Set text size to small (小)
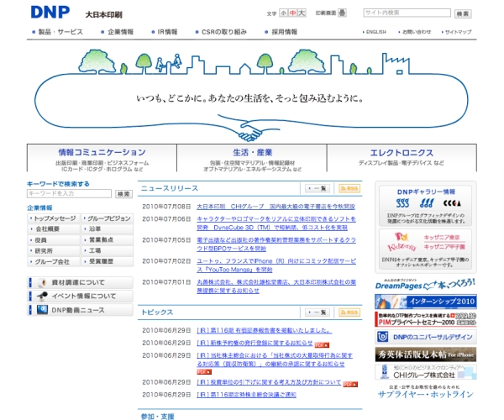The image size is (504, 420). [285, 13]
